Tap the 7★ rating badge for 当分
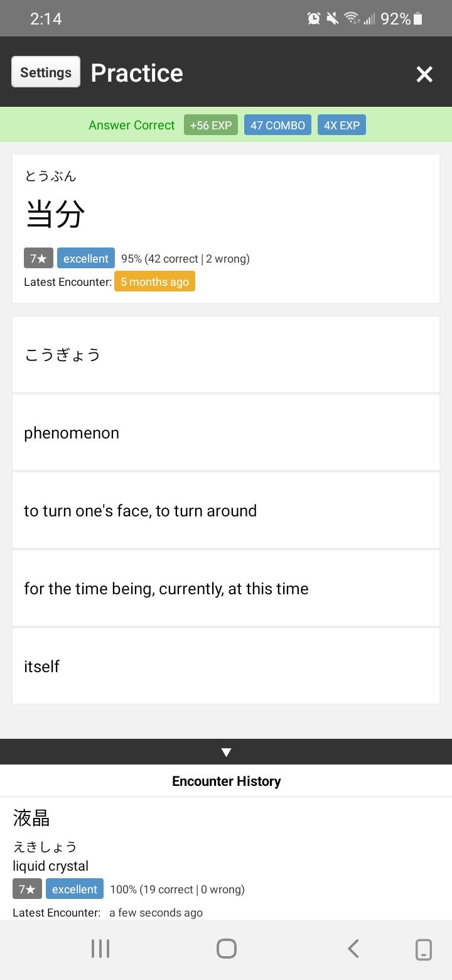This screenshot has height=980, width=452. (x=38, y=258)
